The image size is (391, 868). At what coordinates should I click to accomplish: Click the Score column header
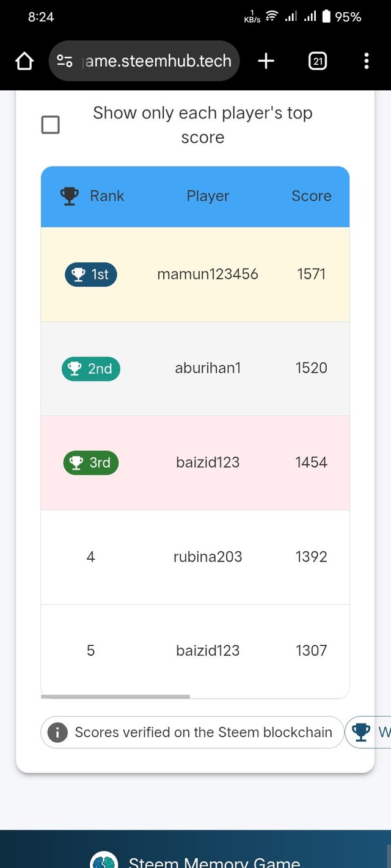[312, 196]
